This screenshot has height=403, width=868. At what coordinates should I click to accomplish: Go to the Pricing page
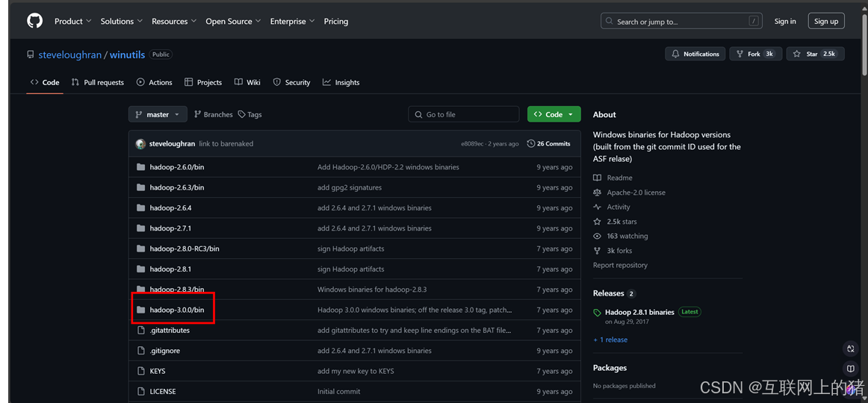[x=336, y=21]
